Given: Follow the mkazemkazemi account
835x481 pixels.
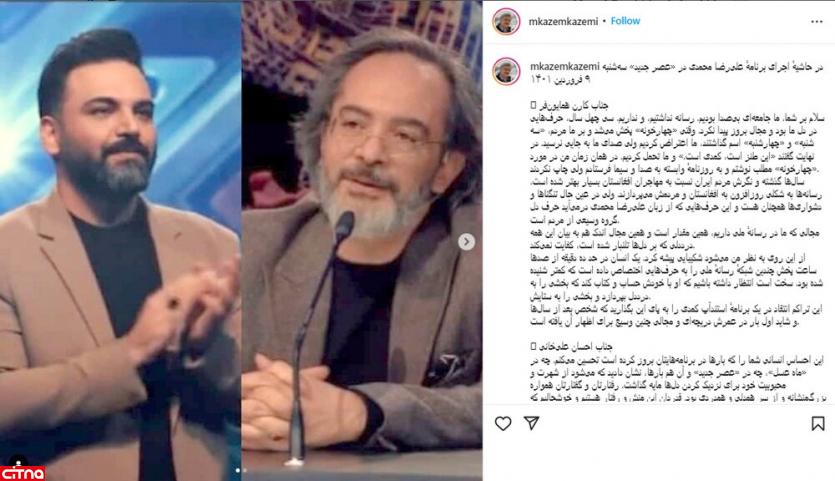Looking at the screenshot, I should point(625,21).
